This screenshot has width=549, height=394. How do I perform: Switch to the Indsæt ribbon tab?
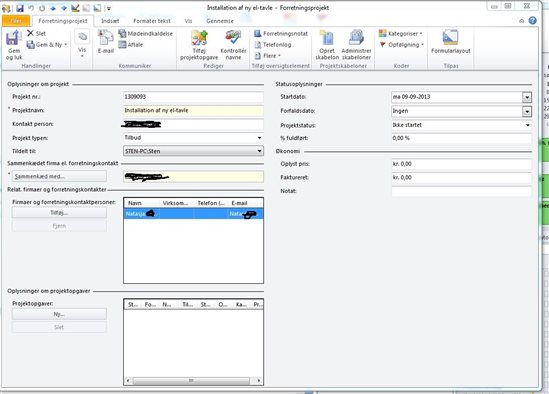tap(110, 21)
